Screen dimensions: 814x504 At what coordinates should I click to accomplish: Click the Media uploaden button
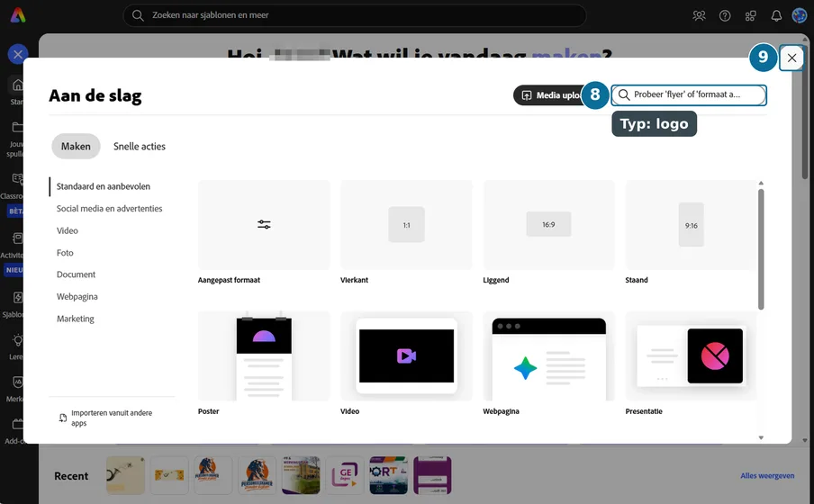[555, 95]
